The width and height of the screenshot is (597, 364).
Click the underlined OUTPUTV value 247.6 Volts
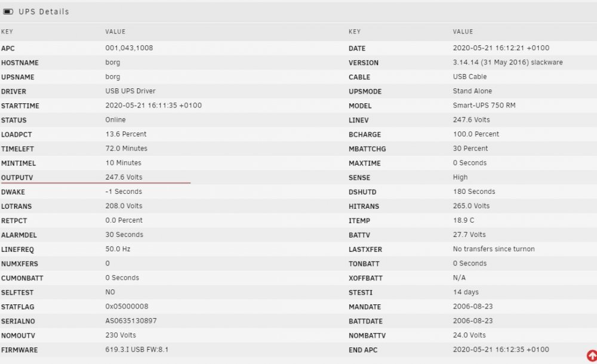click(x=124, y=177)
